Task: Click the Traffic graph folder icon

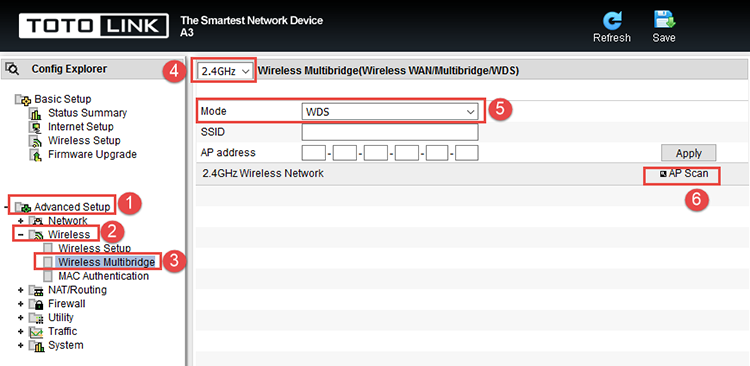Action: tap(36, 332)
